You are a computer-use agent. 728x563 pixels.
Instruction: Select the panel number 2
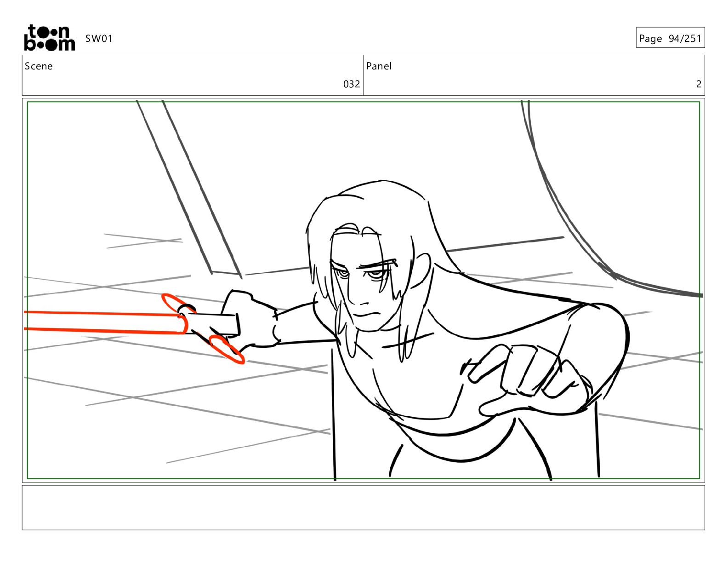(699, 84)
